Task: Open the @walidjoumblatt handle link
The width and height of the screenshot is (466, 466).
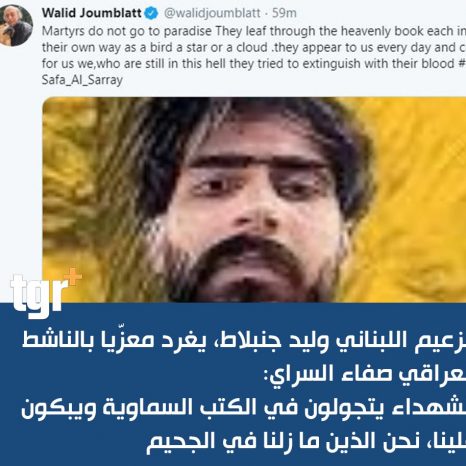Action: click(x=212, y=13)
